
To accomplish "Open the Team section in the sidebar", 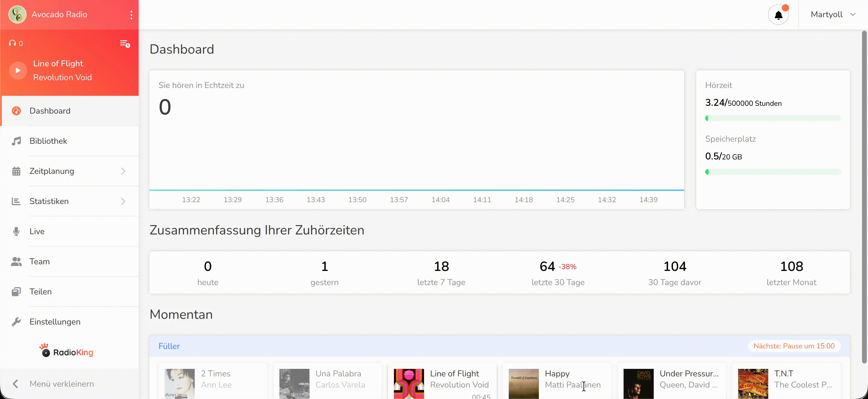I will click(39, 262).
